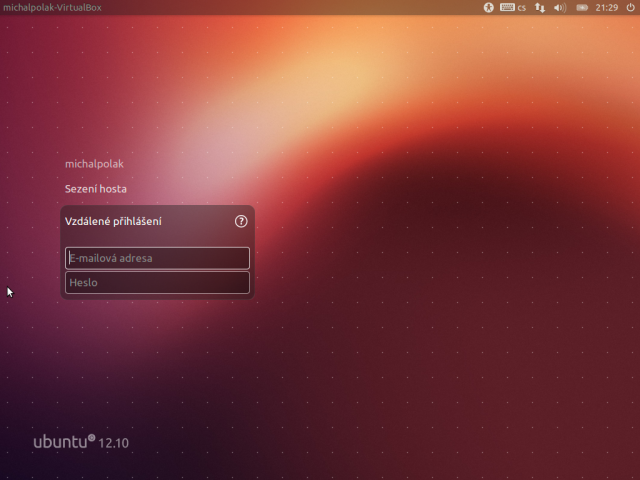This screenshot has width=640, height=480.
Task: Open the power shutdown menu icon
Action: tap(630, 7)
